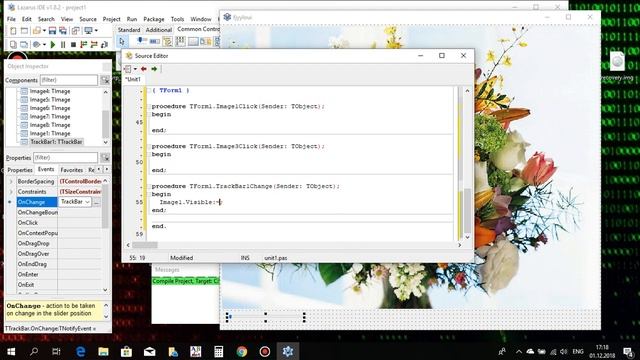
Task: Open the Open-file recent dropdown arrow
Action: click(44, 31)
